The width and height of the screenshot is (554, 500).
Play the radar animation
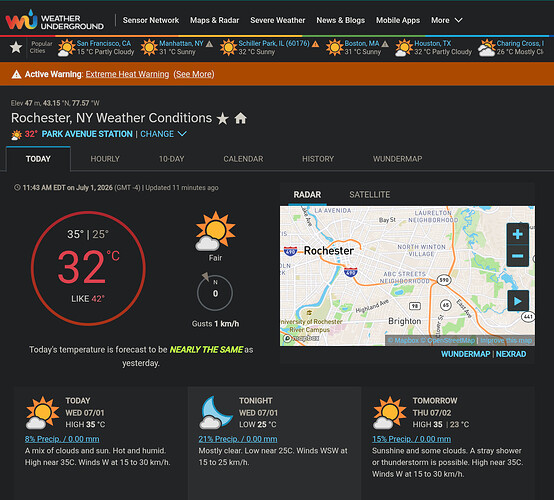(x=518, y=301)
